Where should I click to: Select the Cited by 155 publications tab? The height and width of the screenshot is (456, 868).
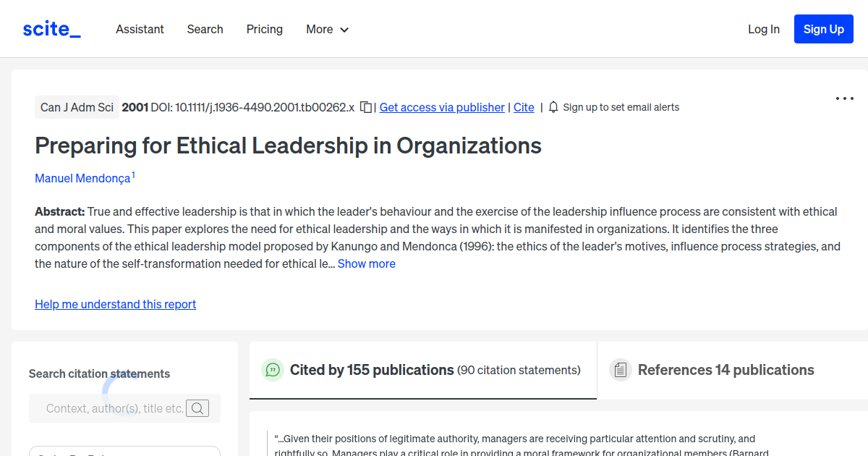click(x=371, y=370)
